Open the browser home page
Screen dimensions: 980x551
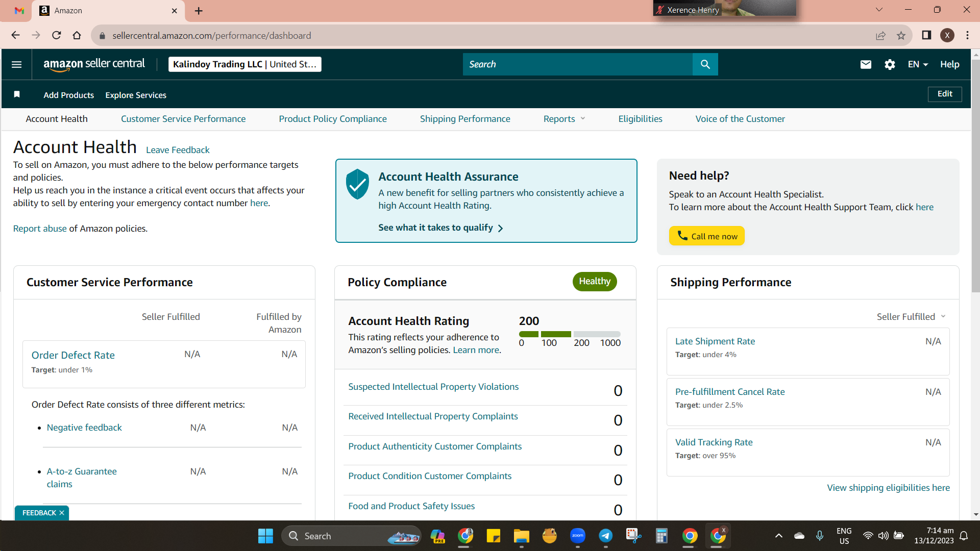click(77, 35)
